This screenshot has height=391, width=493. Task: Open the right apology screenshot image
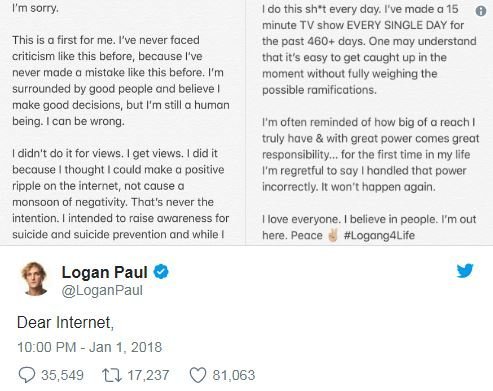(369, 122)
